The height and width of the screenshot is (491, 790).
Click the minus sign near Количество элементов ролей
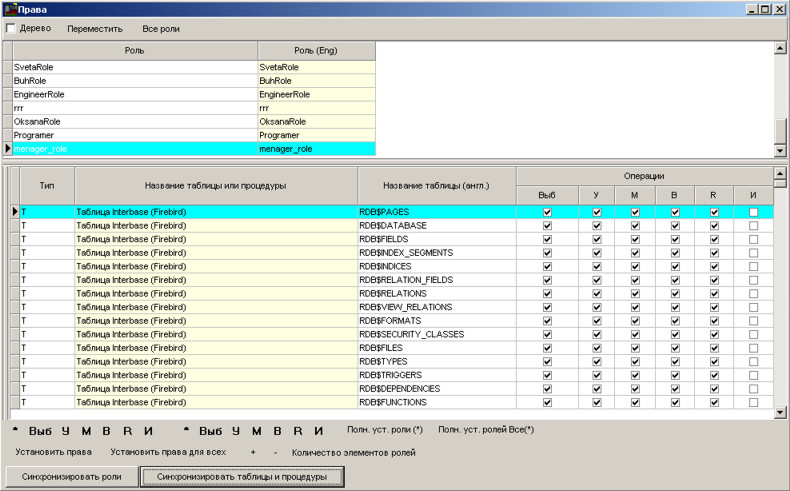click(x=275, y=452)
